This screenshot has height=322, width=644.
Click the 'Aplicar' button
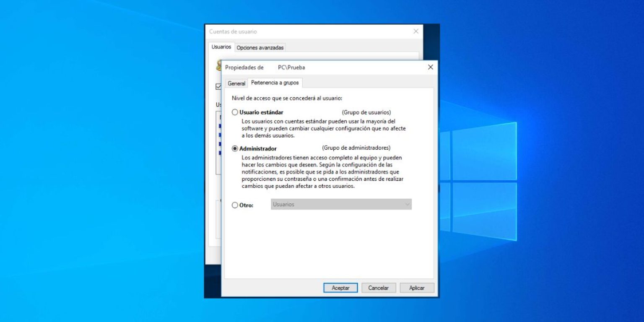point(417,288)
